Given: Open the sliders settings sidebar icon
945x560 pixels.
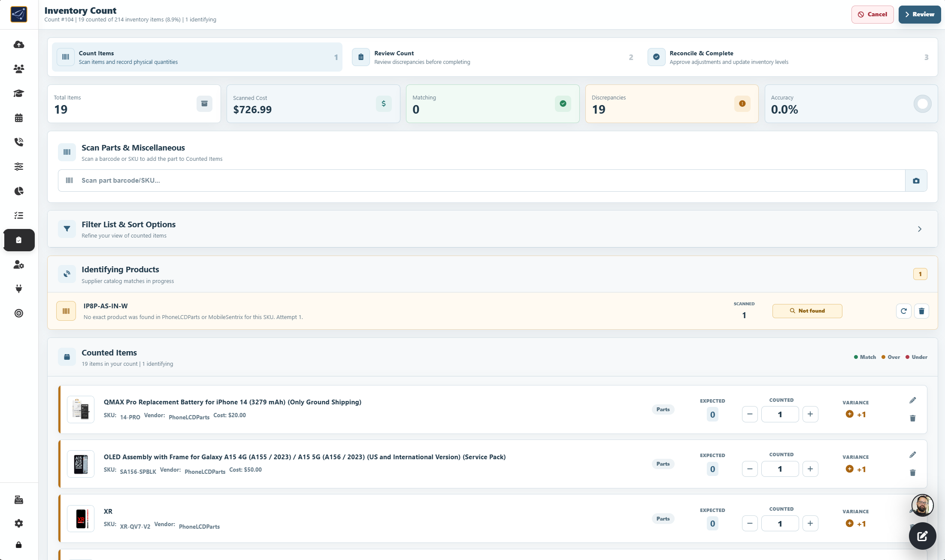Looking at the screenshot, I should [x=19, y=166].
